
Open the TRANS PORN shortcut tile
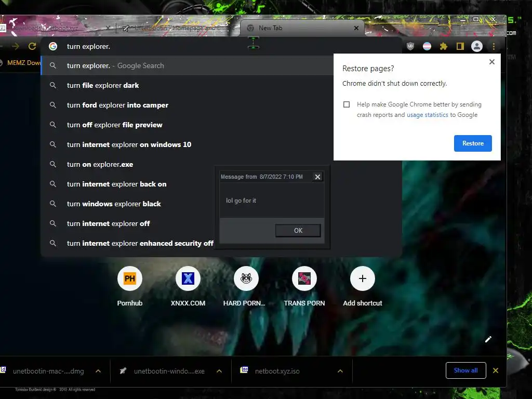coord(304,286)
